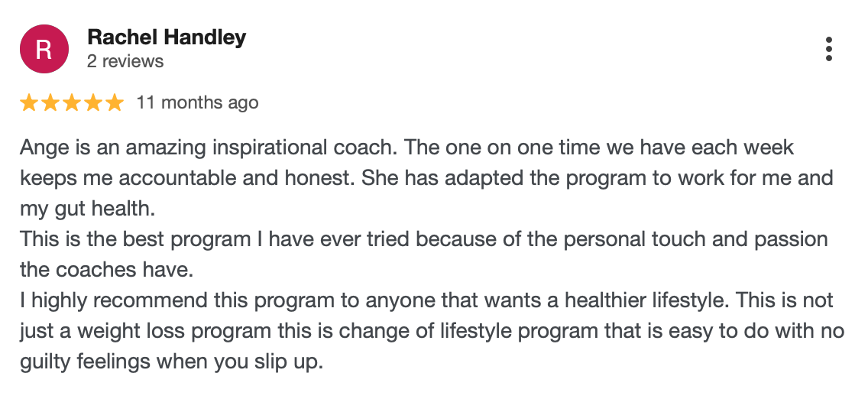Click the fourth gold rating star
Screen dimensions: 868x399
point(93,102)
